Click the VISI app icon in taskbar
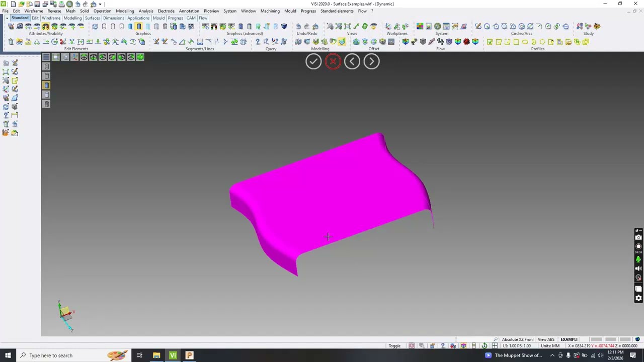644x362 pixels. point(173,355)
